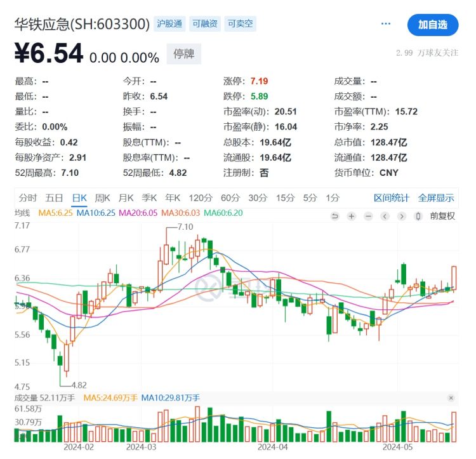Click the 沪股通 tag
This screenshot has width=476, height=459.
[x=169, y=23]
